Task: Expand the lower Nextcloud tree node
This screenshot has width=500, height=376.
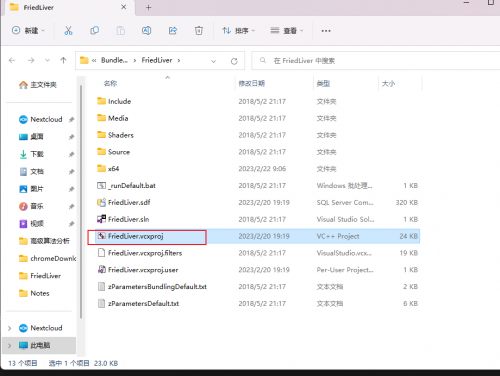Action: click(10, 328)
